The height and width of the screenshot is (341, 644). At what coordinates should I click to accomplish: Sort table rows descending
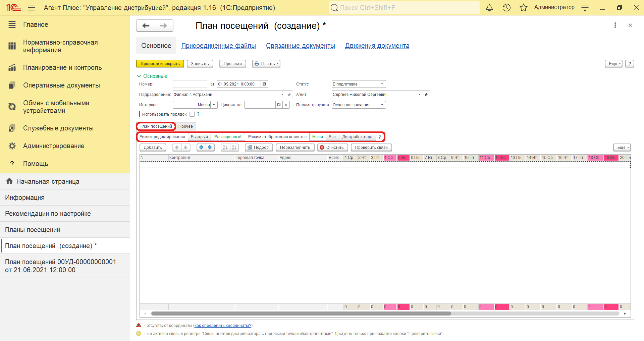[x=234, y=148]
